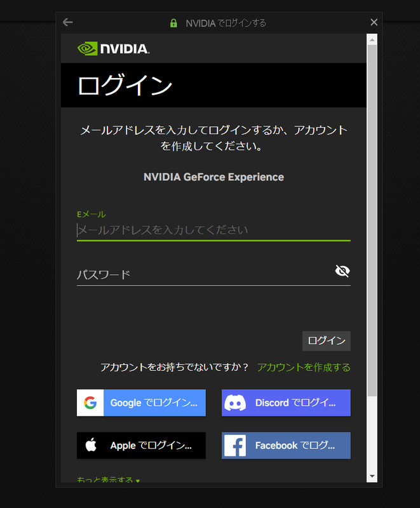
Task: Click the Discord logo icon
Action: tap(235, 403)
